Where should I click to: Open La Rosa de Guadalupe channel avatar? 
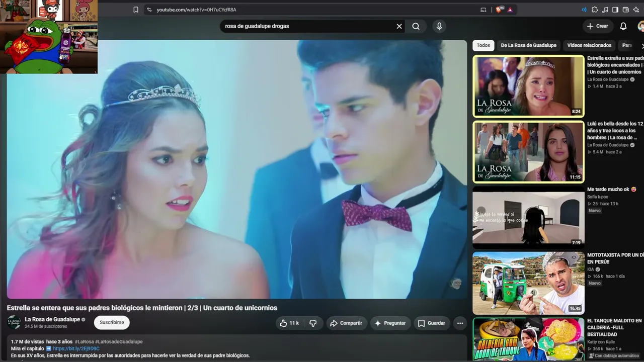[14, 322]
